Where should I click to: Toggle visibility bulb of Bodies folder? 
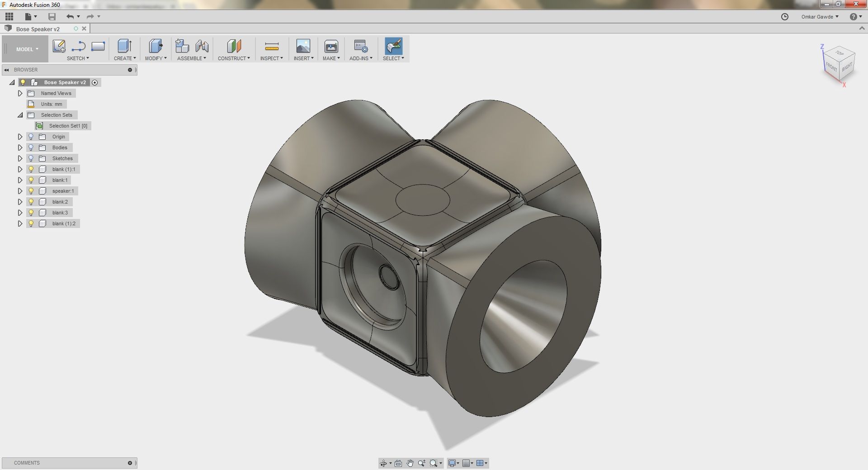click(x=31, y=147)
